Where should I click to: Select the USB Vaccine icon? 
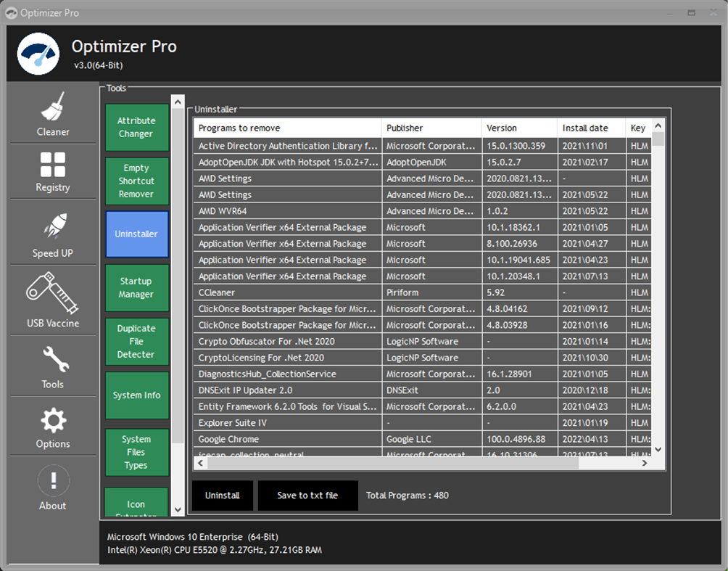52,292
